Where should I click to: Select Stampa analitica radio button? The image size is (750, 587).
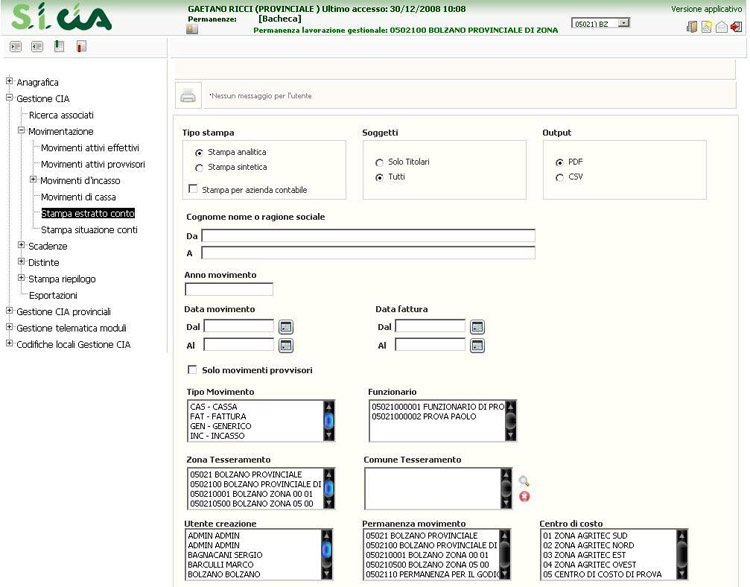coord(199,153)
